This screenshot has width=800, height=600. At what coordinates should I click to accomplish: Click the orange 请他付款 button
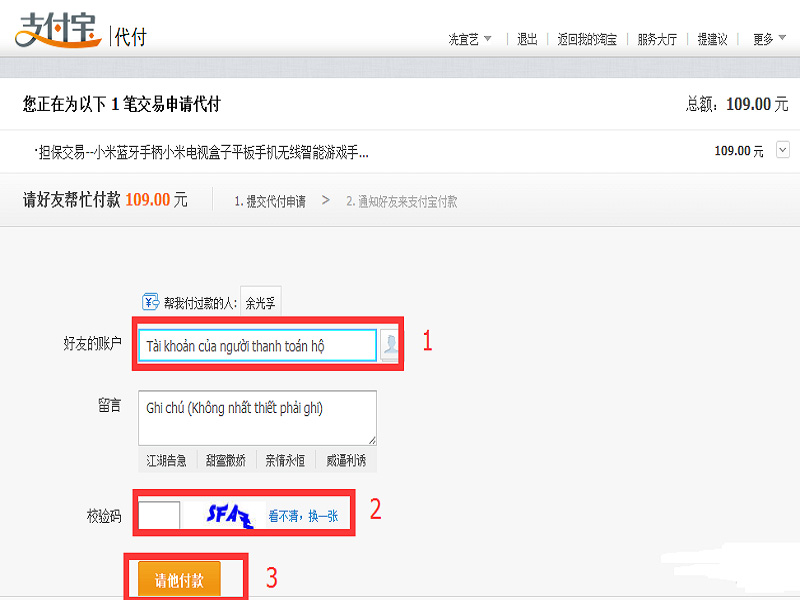(x=179, y=579)
